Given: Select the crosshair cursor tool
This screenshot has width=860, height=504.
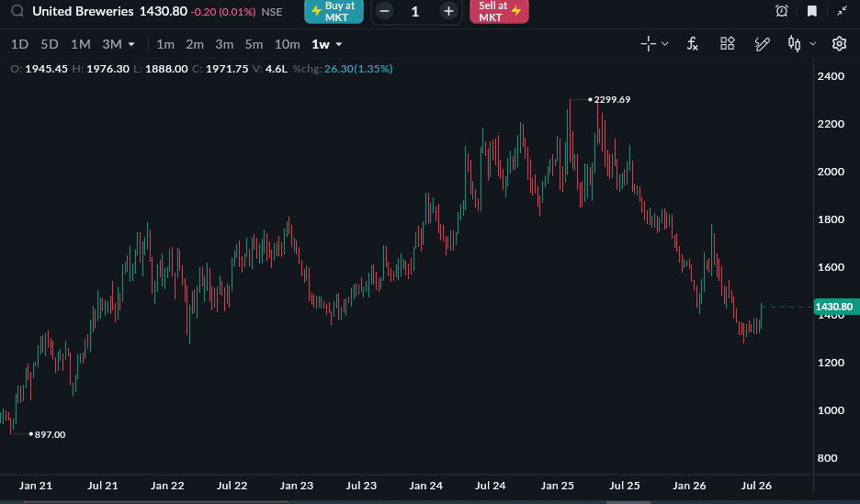Looking at the screenshot, I should pos(649,44).
